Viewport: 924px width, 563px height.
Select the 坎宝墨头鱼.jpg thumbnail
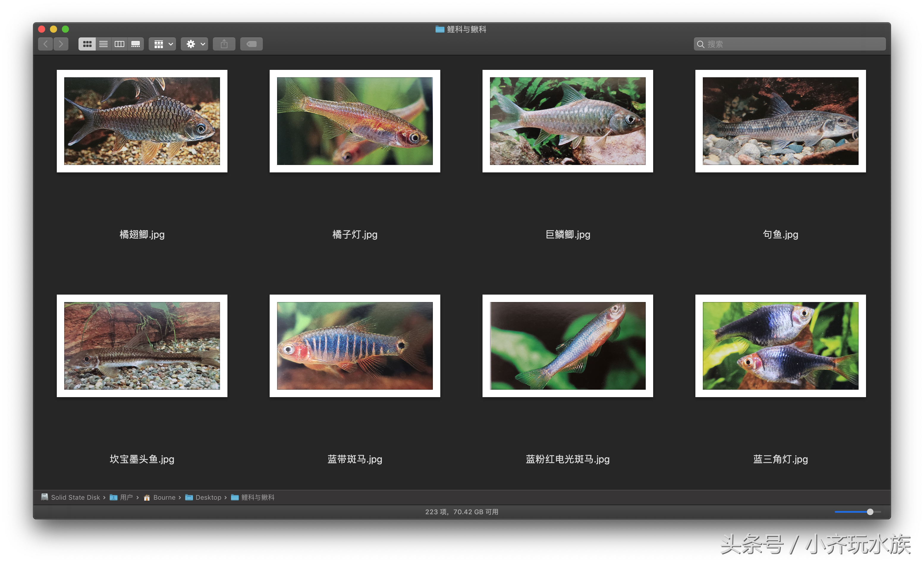(142, 346)
